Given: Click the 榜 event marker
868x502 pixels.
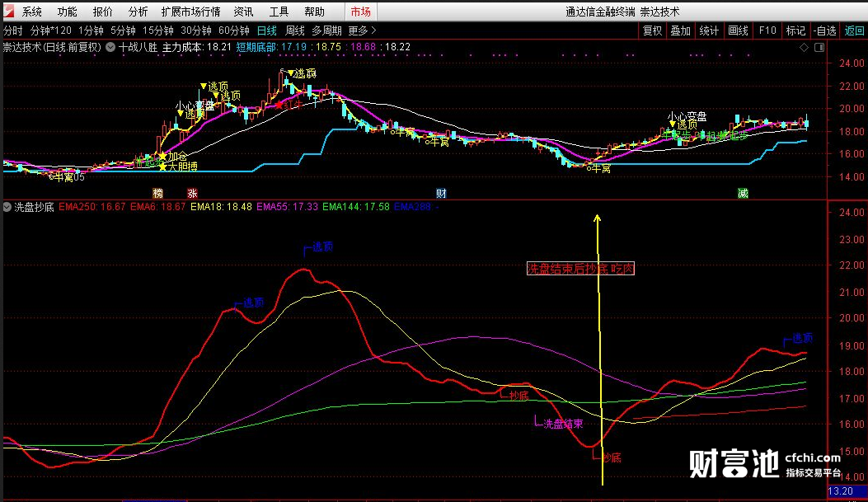Looking at the screenshot, I should (x=158, y=193).
